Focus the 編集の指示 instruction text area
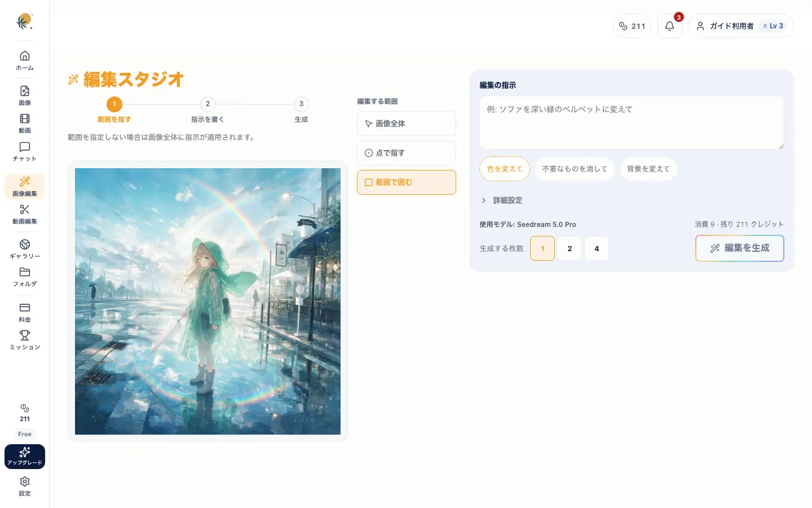This screenshot has height=508, width=812. [632, 122]
